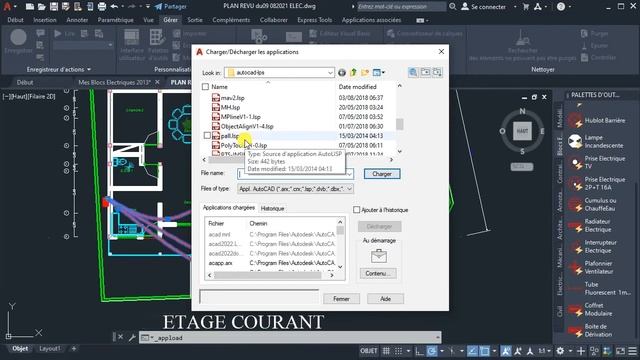Expand the Look in folder dropdown
Viewport: 640px width, 360px height.
pos(330,73)
